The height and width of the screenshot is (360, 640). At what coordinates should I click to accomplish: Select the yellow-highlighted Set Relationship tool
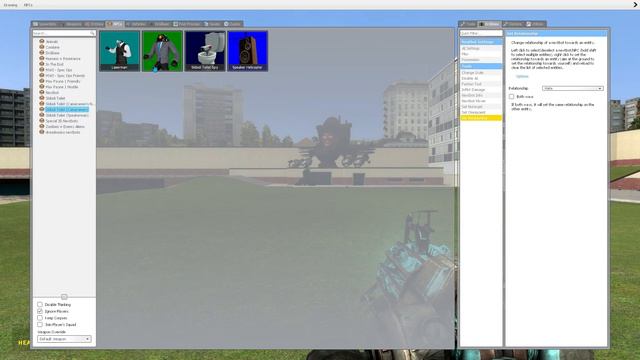(481, 118)
